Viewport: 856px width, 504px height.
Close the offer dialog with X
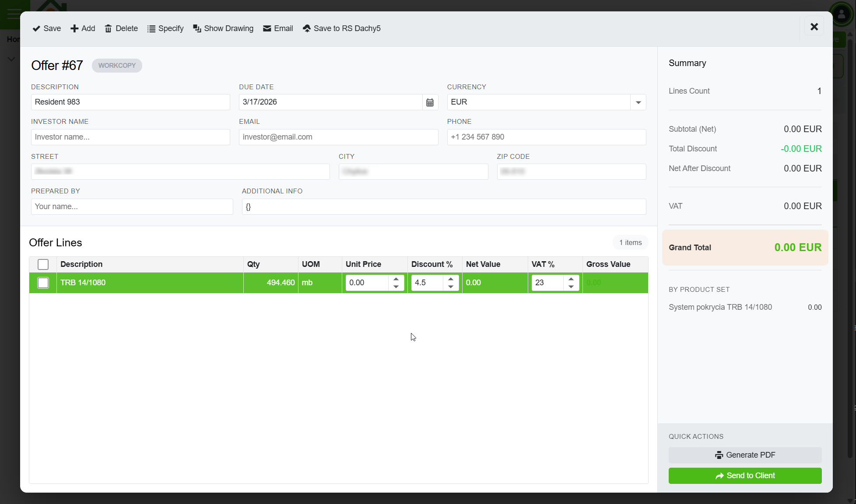[814, 27]
